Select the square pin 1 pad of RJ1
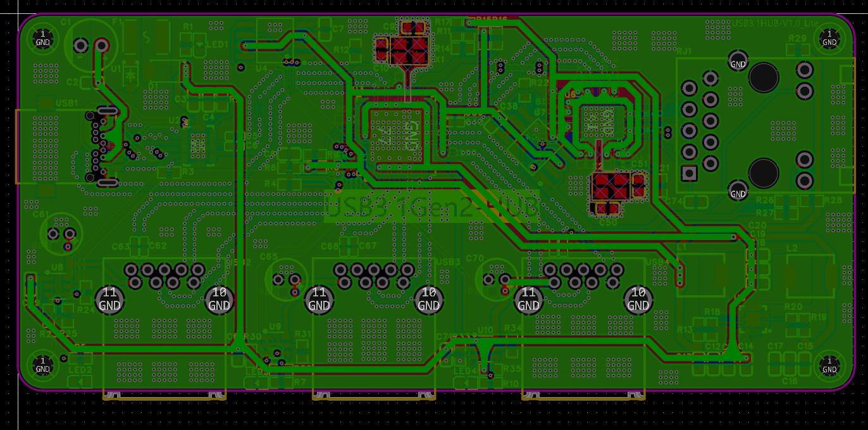868x430 pixels. 689,173
